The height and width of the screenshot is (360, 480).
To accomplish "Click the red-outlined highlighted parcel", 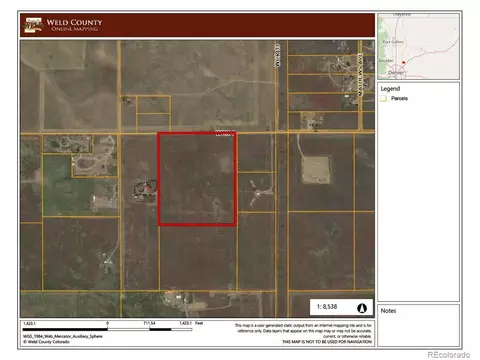I will [197, 179].
